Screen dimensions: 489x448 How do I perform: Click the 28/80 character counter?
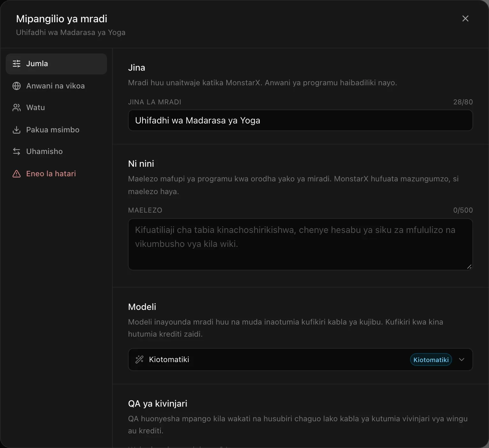tap(463, 102)
